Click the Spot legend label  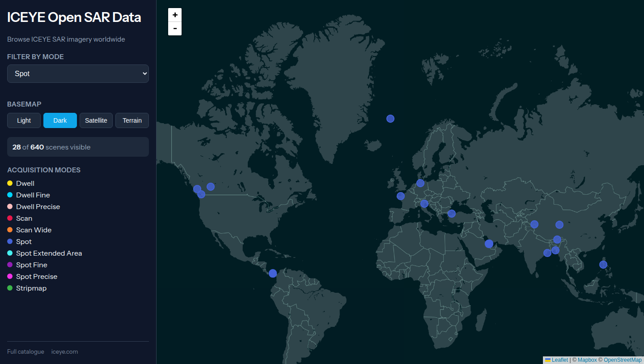click(x=24, y=242)
